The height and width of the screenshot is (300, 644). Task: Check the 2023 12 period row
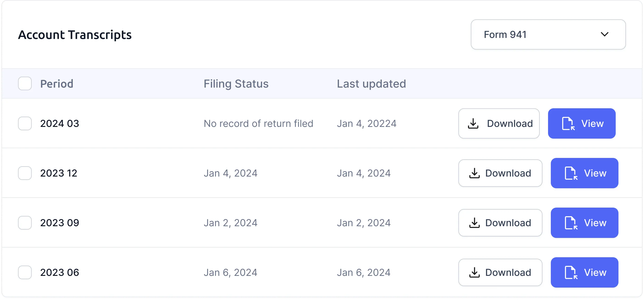(25, 173)
